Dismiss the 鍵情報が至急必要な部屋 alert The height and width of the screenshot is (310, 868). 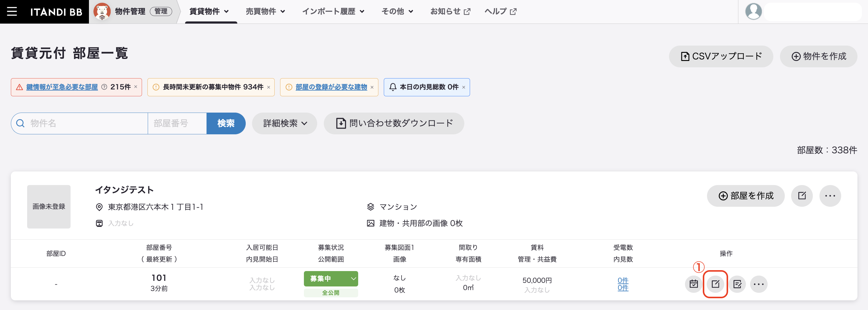[x=136, y=87]
